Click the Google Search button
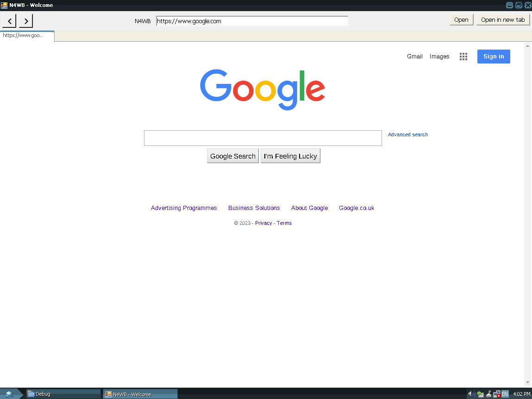This screenshot has height=399, width=532. [233, 156]
